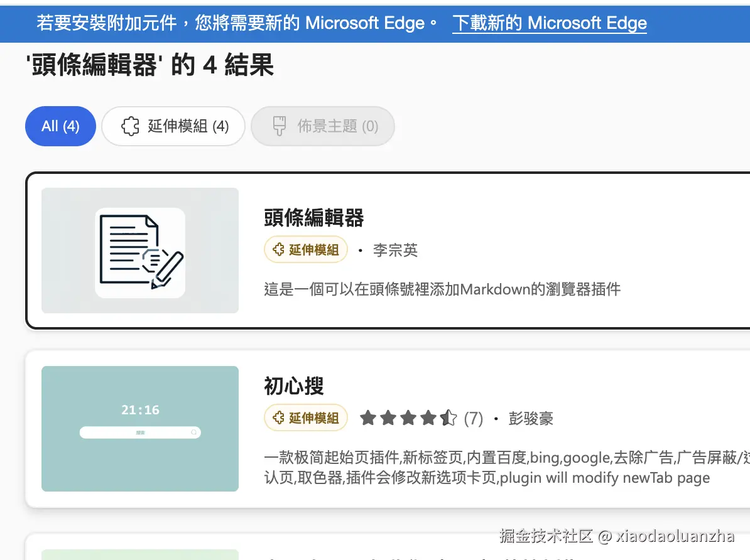Select the 延伸模組 (4) filter tab
Viewport: 750px width, 560px height.
[173, 126]
